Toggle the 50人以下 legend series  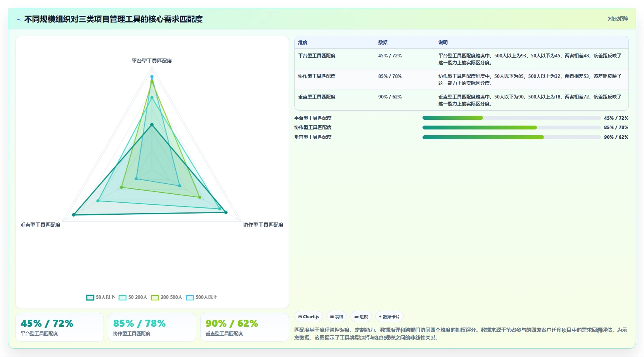point(100,297)
